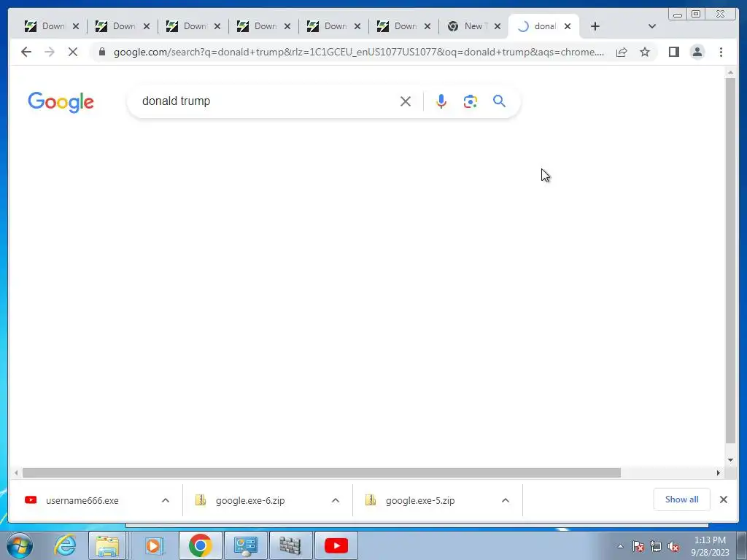
Task: Clear the Google search box
Action: 406,101
